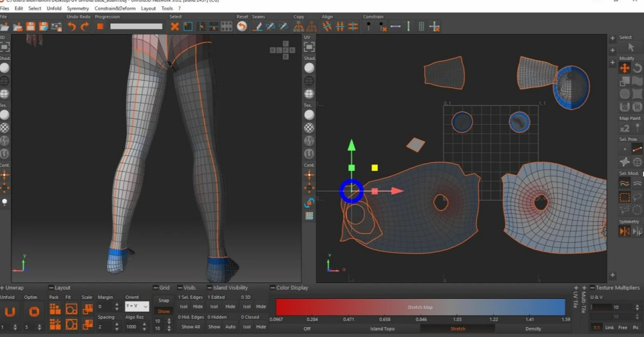Toggle grid Show button
Viewport: 644px width, 337px height.
pos(164,311)
